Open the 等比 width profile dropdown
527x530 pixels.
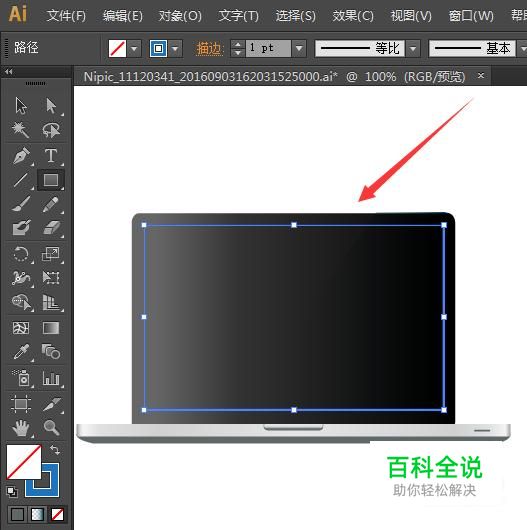tap(413, 48)
